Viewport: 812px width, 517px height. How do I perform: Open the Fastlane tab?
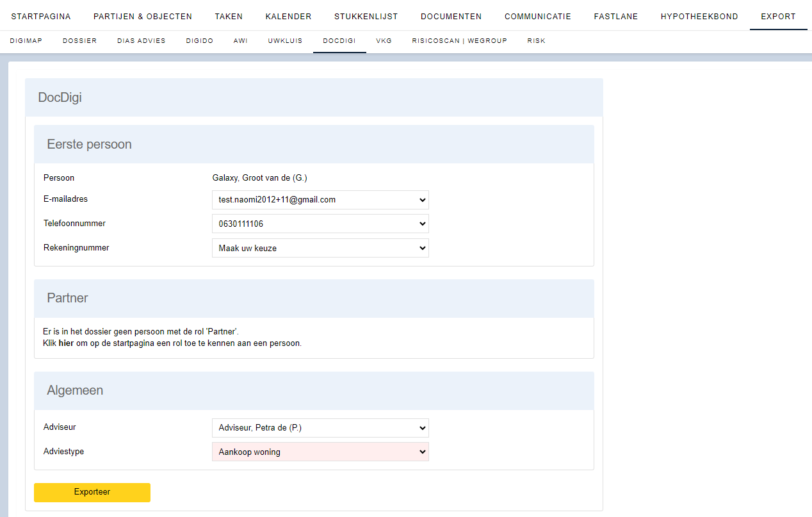pos(615,17)
